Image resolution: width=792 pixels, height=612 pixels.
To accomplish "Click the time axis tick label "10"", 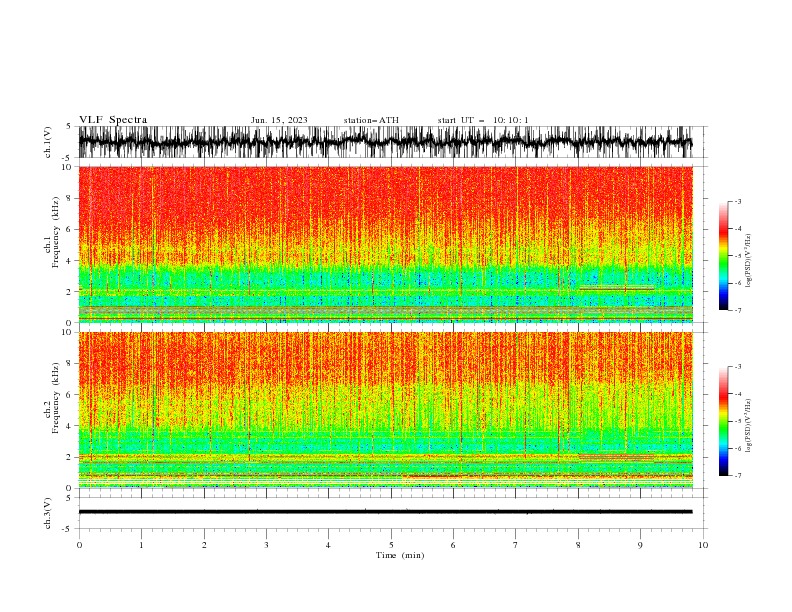I will [703, 545].
